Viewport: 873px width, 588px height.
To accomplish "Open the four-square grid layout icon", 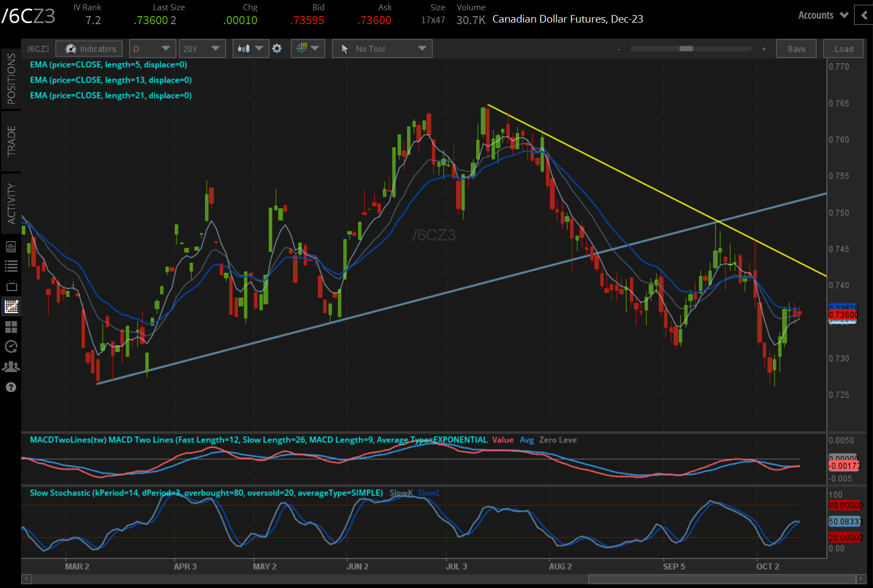I will pyautogui.click(x=11, y=326).
